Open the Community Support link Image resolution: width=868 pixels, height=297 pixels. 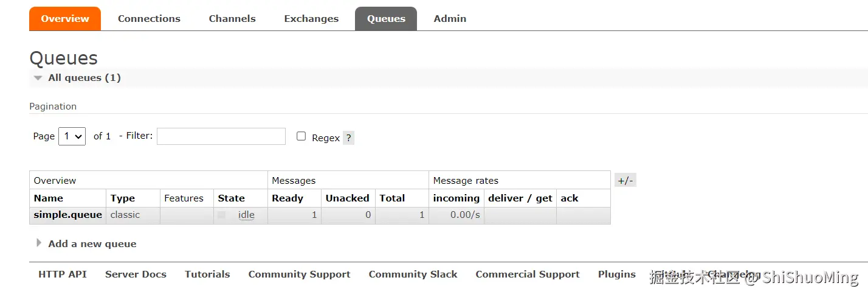(299, 274)
